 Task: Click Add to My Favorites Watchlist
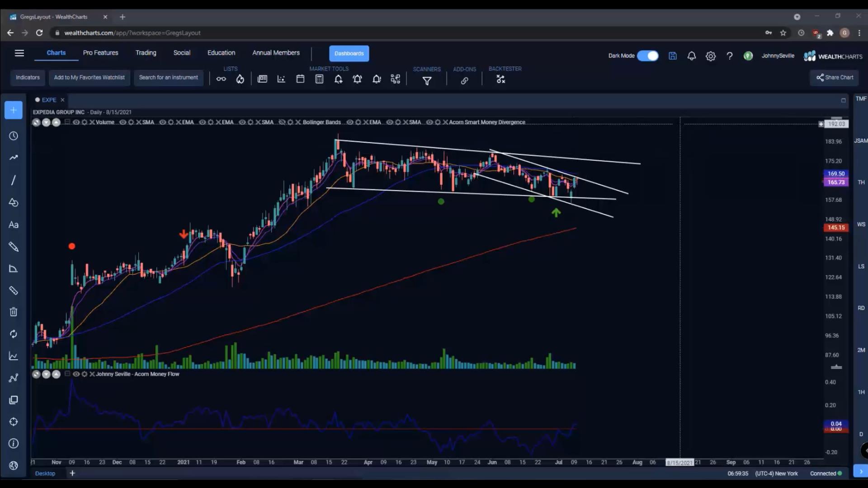click(89, 78)
